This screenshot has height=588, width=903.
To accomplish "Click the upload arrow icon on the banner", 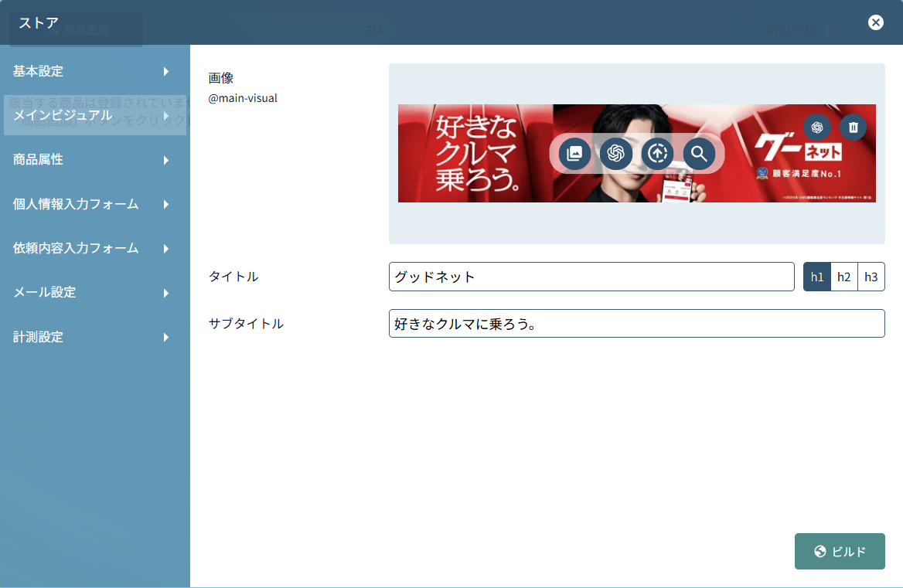I will click(657, 154).
